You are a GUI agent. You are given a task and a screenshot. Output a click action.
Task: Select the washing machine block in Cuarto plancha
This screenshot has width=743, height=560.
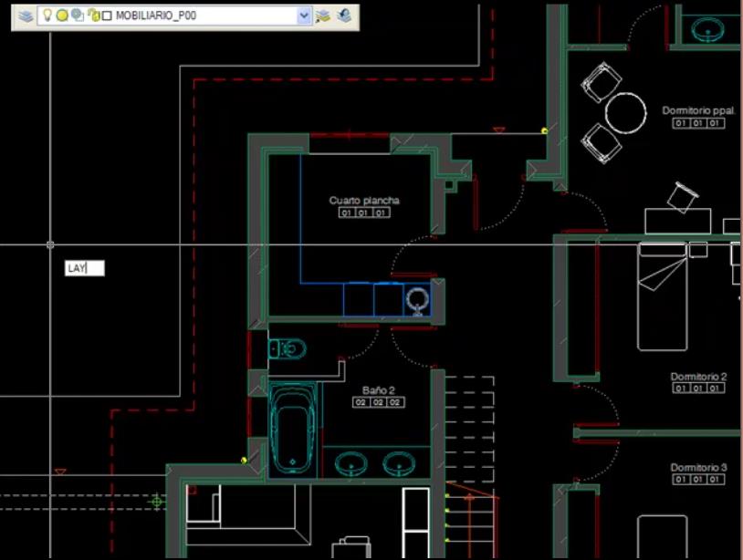tap(417, 301)
